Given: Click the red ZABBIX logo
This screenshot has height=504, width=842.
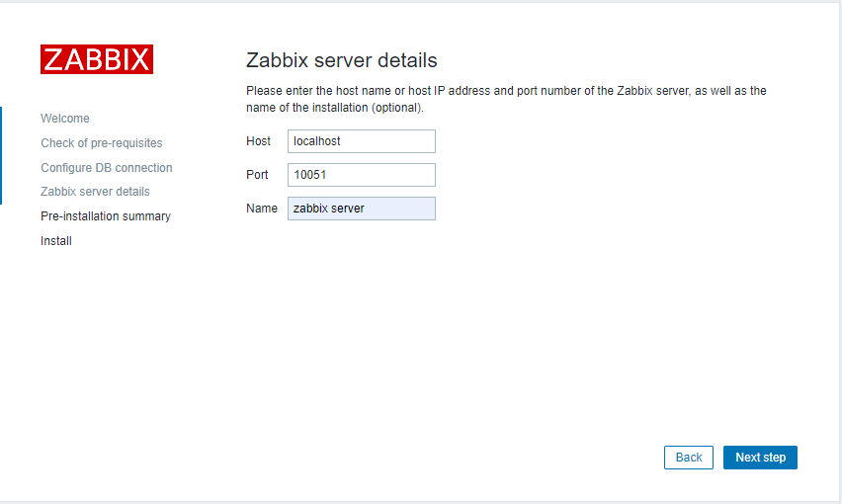Looking at the screenshot, I should 97,59.
